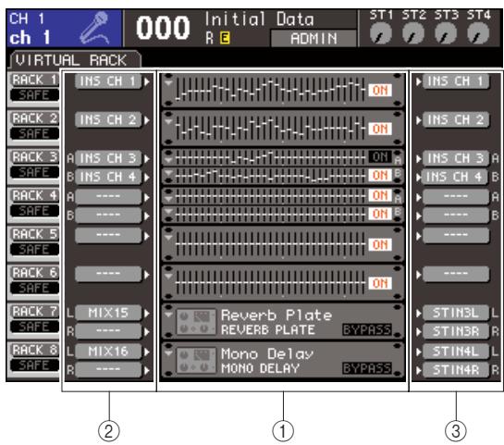504x445 pixels.
Task: Toggle ON button for Rack 1 EQ
Action: (x=380, y=91)
